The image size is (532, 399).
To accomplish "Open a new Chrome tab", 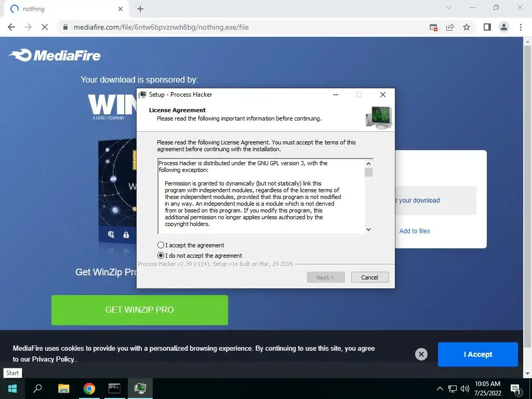I will click(x=140, y=9).
